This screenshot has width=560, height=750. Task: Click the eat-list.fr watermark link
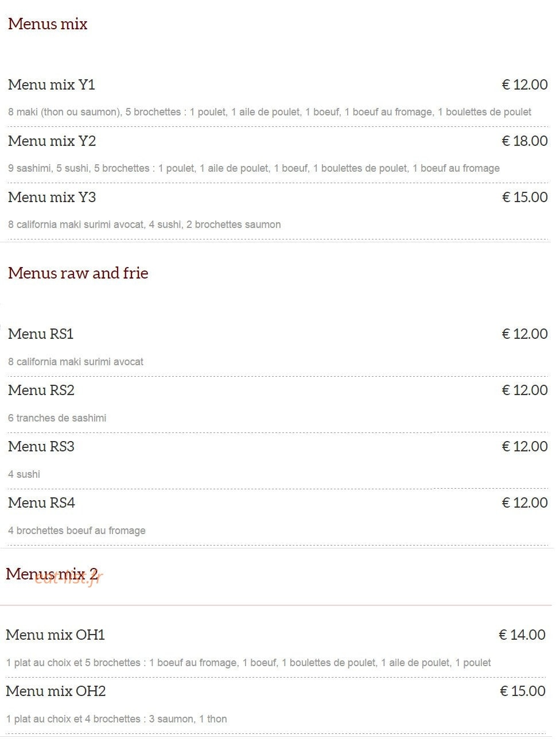coord(68,578)
